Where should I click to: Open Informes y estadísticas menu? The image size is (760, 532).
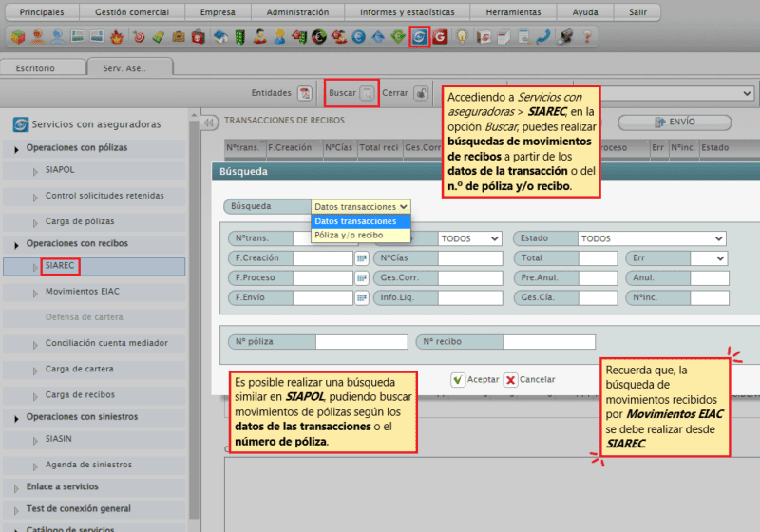pos(408,12)
